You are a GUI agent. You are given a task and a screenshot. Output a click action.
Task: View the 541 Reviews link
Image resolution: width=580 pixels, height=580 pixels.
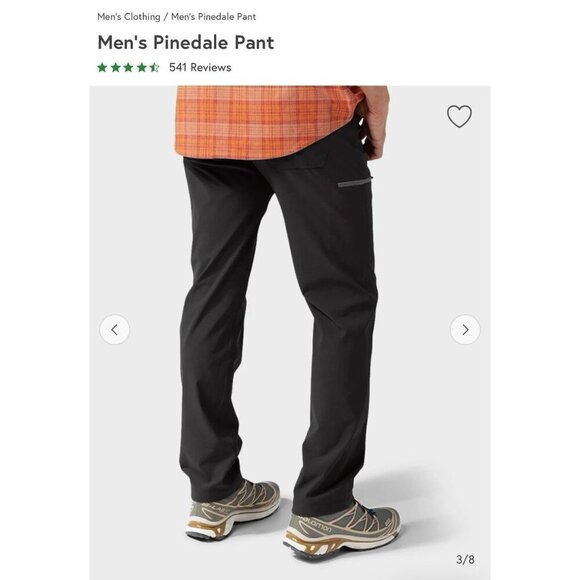point(200,67)
